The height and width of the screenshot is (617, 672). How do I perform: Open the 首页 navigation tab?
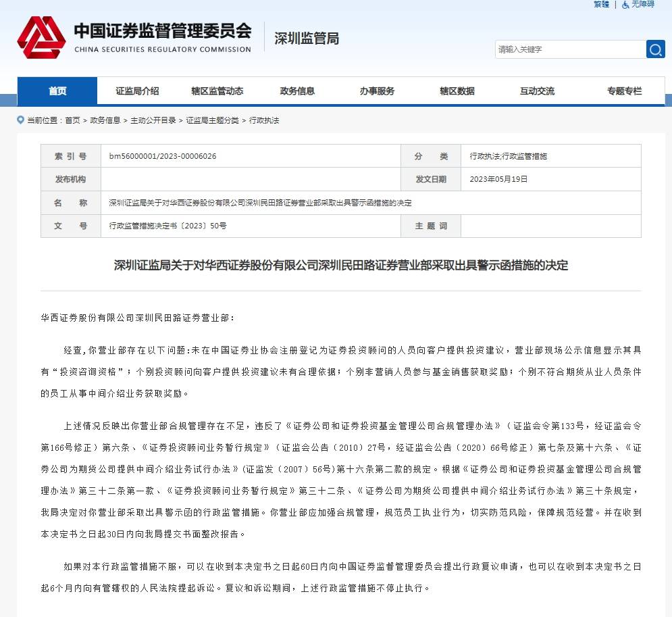pos(57,91)
